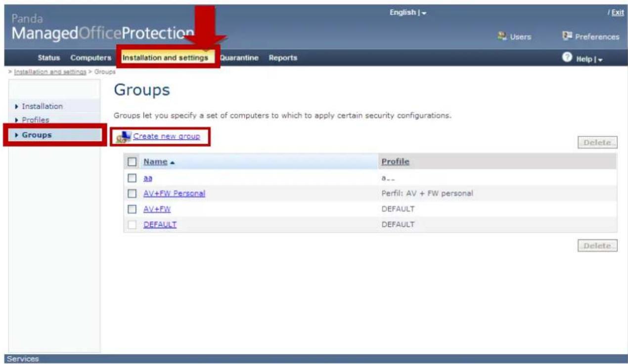
Task: Open the English language dropdown
Action: 408,13
